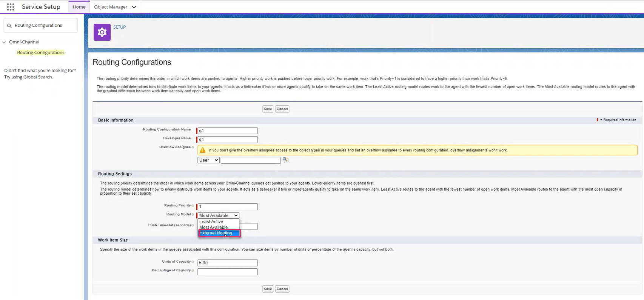Collapse the Omni-Channel tree section
The height and width of the screenshot is (300, 644).
[x=4, y=42]
